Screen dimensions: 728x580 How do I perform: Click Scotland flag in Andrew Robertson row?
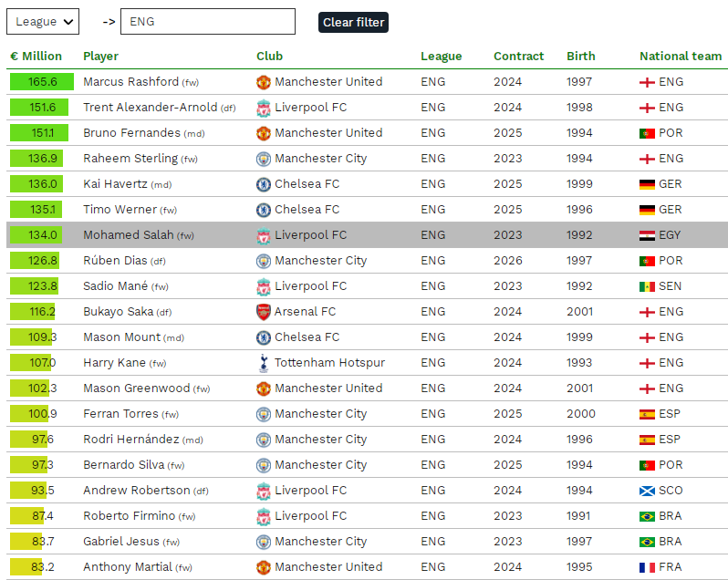point(647,491)
